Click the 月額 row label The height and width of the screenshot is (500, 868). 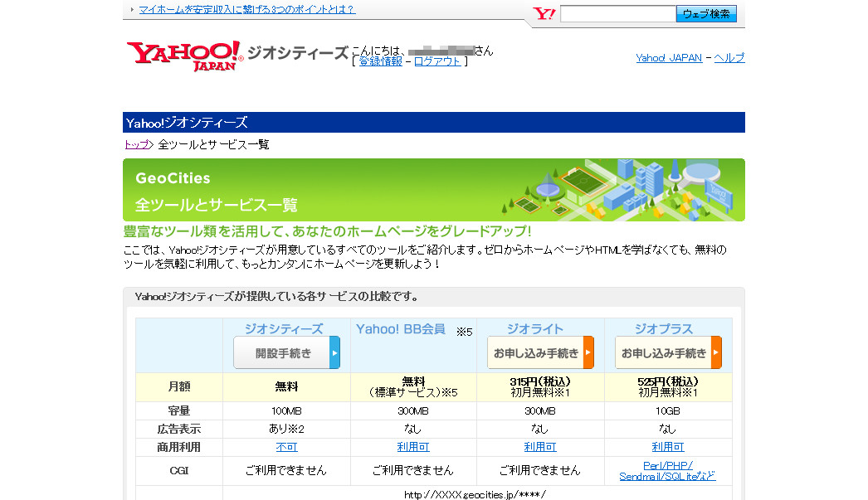[x=179, y=386]
